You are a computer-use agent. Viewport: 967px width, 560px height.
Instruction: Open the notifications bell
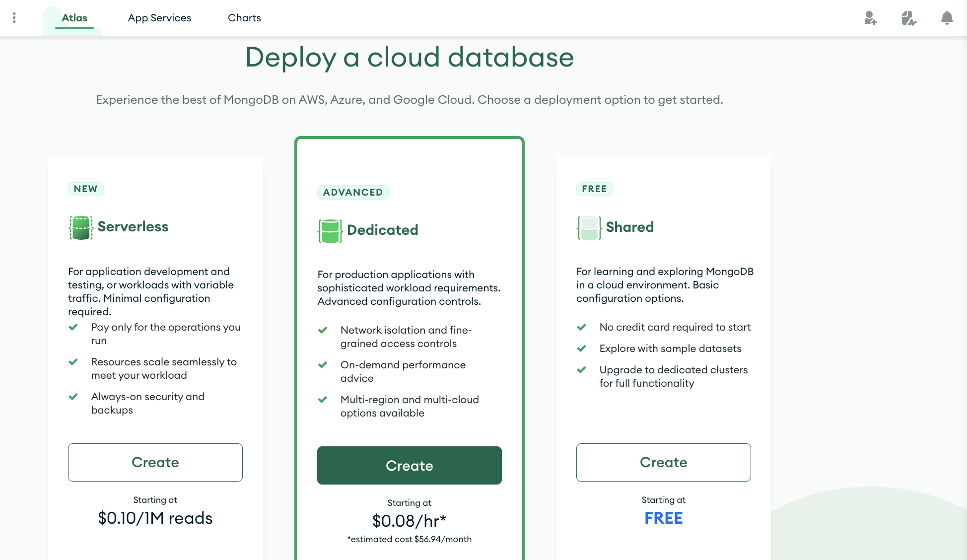947,18
